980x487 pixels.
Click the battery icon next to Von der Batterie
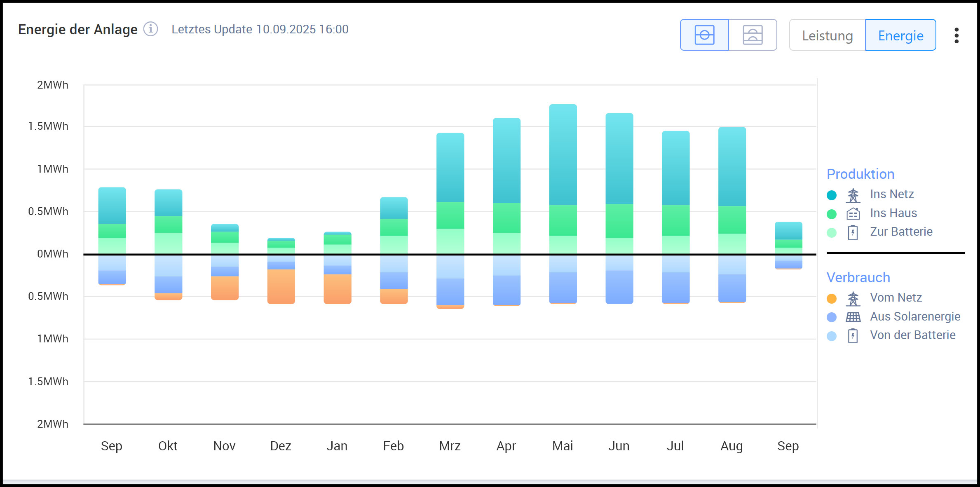pyautogui.click(x=853, y=336)
